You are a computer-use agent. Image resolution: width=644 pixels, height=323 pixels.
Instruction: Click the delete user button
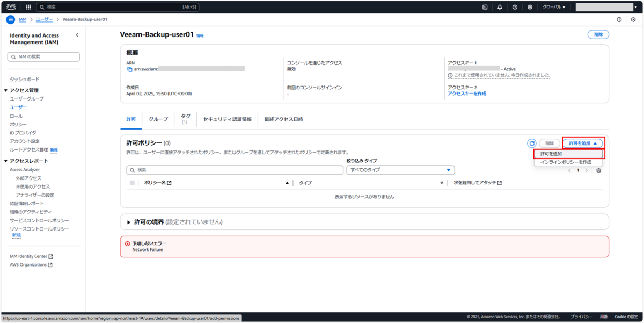(x=598, y=34)
